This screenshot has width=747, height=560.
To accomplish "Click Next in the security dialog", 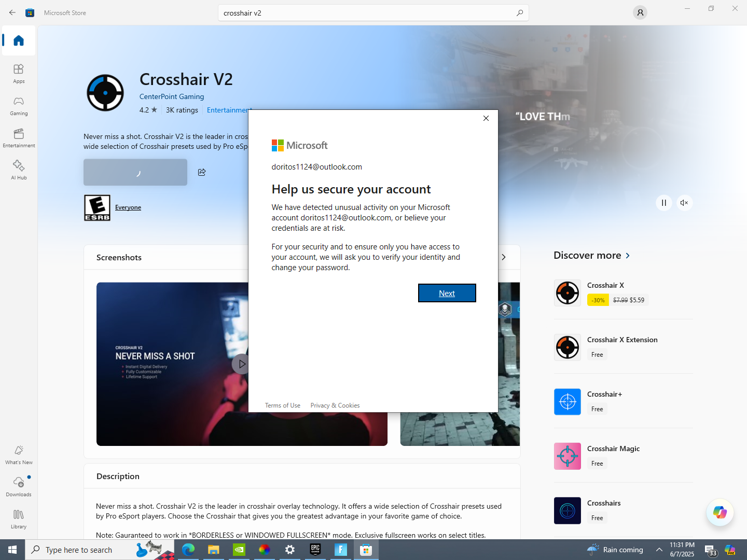I will click(447, 293).
